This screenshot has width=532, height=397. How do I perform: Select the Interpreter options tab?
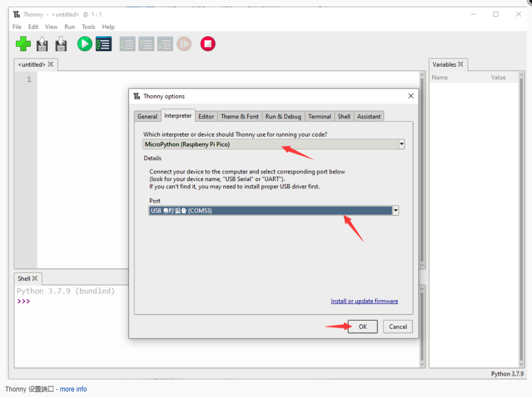178,116
